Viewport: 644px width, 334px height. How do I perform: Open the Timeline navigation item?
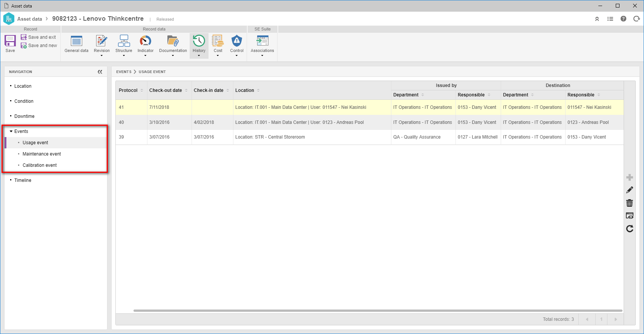(23, 180)
